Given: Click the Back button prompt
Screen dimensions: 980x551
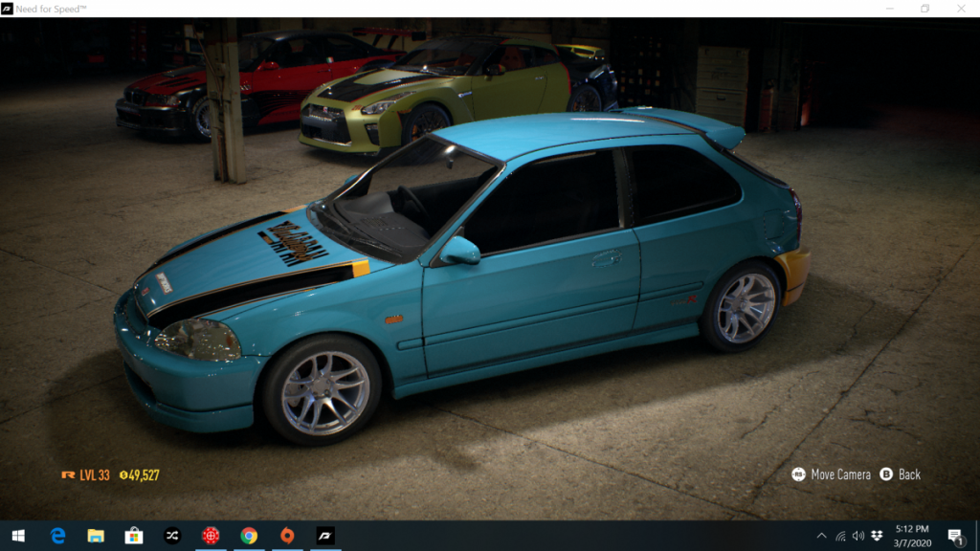Looking at the screenshot, I should coord(900,474).
